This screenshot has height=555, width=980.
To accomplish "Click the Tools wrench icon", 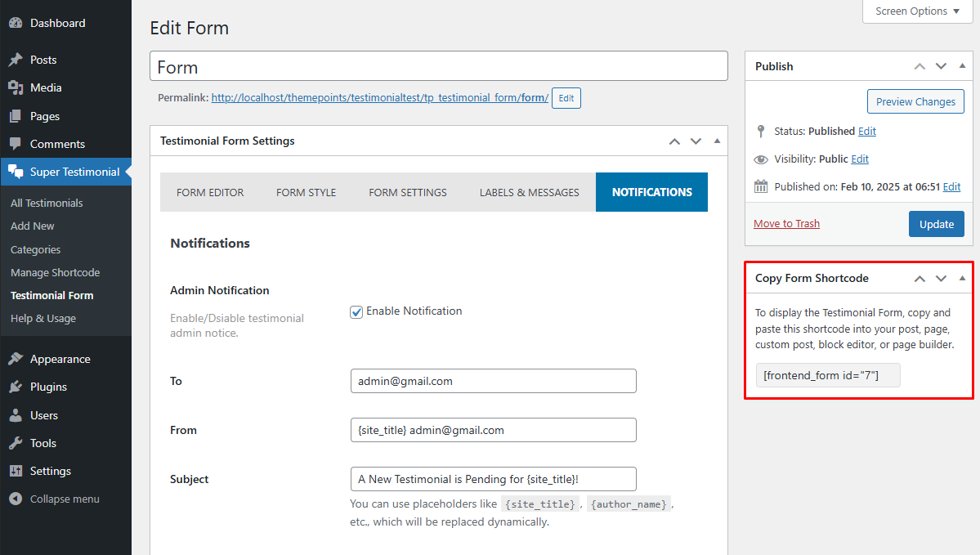I will click(x=16, y=443).
